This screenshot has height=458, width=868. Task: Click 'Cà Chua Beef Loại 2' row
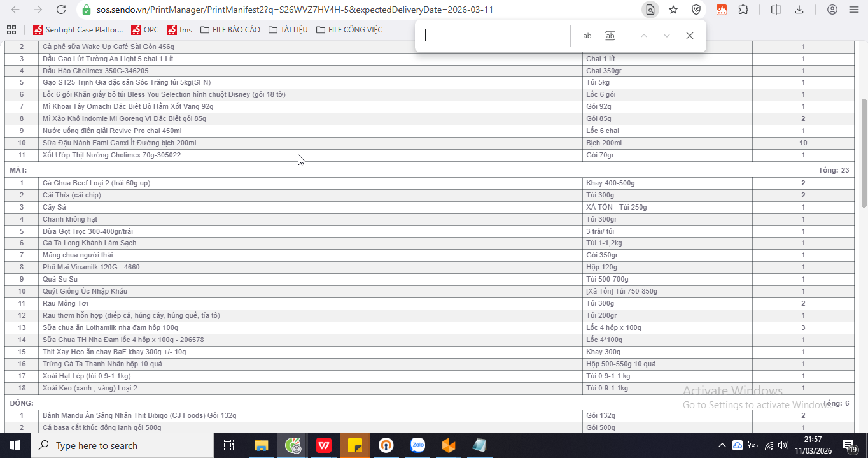[x=430, y=183]
